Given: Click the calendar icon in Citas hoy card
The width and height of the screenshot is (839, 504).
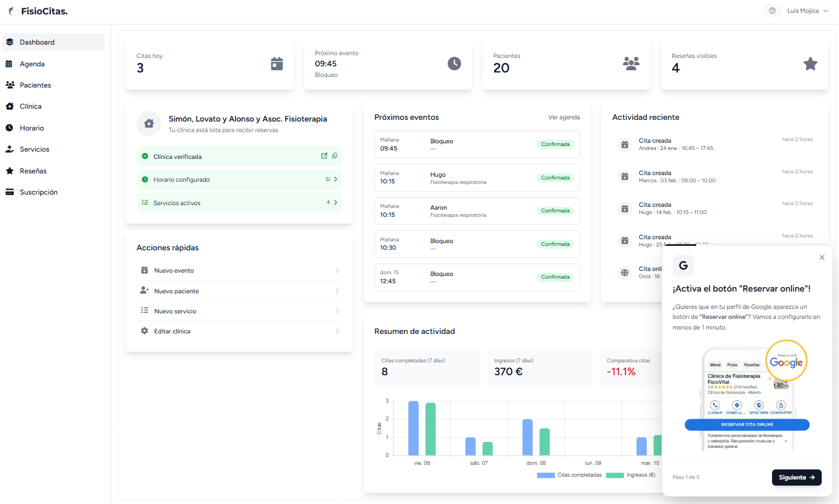Looking at the screenshot, I should click(277, 64).
